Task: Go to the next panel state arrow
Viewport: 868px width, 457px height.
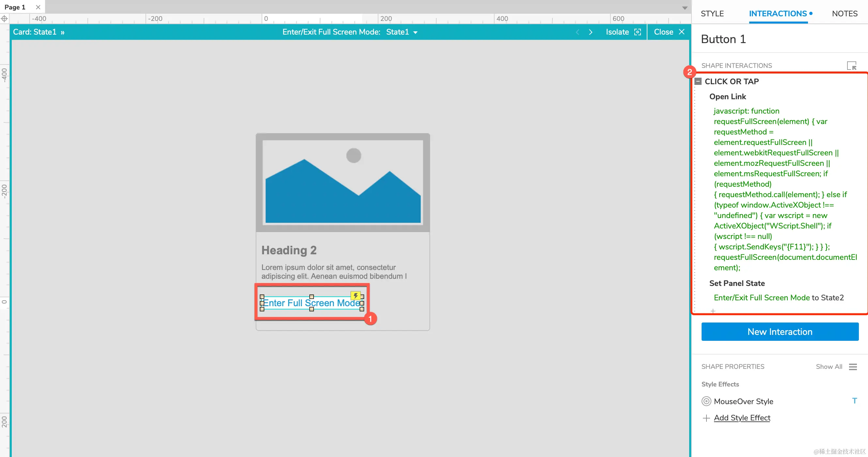Action: coord(590,32)
